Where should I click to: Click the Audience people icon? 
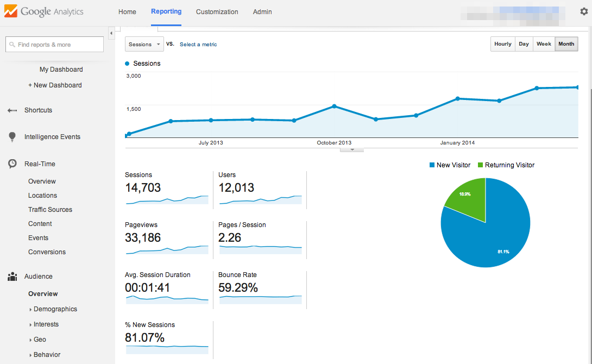(x=12, y=277)
